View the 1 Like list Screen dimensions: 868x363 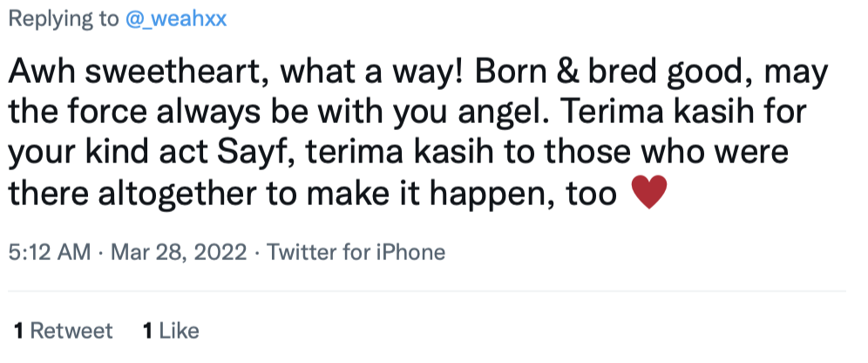[x=171, y=331]
